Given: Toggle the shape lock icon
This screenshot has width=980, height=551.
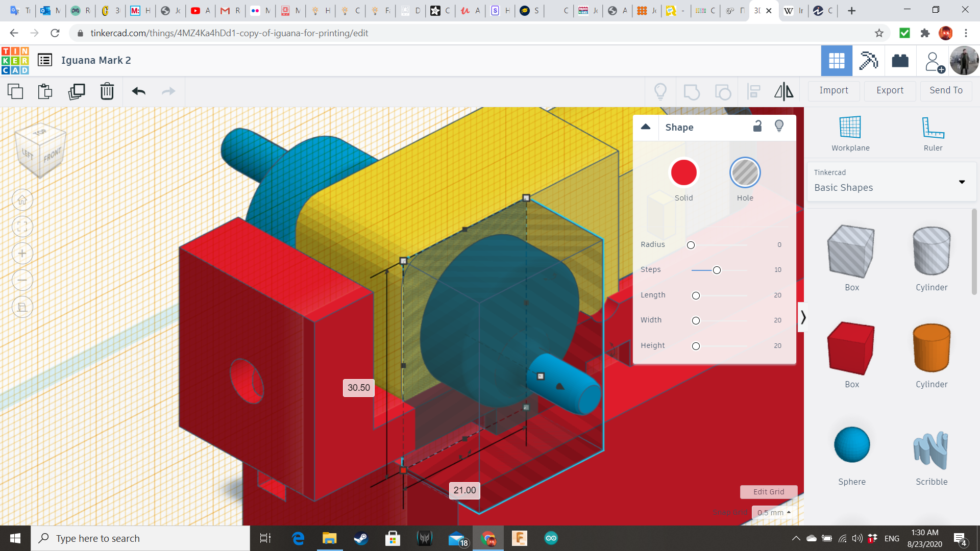Looking at the screenshot, I should click(x=757, y=127).
